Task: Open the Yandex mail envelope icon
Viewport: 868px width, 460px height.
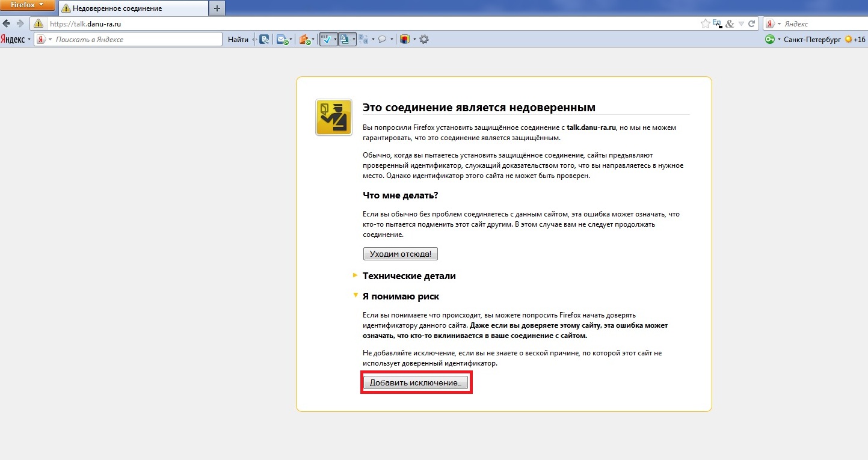Action: pyautogui.click(x=283, y=40)
